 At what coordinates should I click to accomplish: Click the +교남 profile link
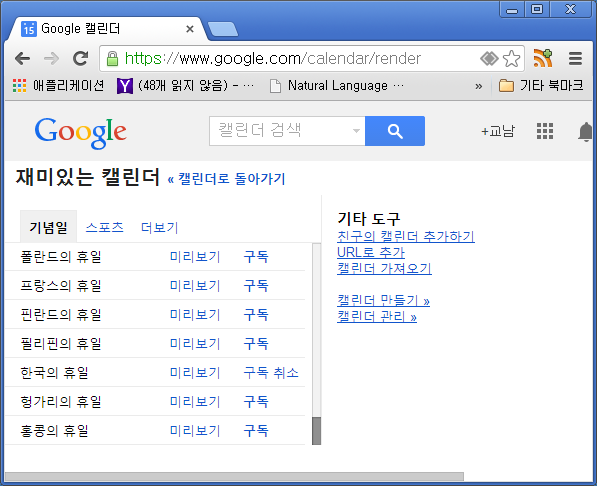coord(498,131)
